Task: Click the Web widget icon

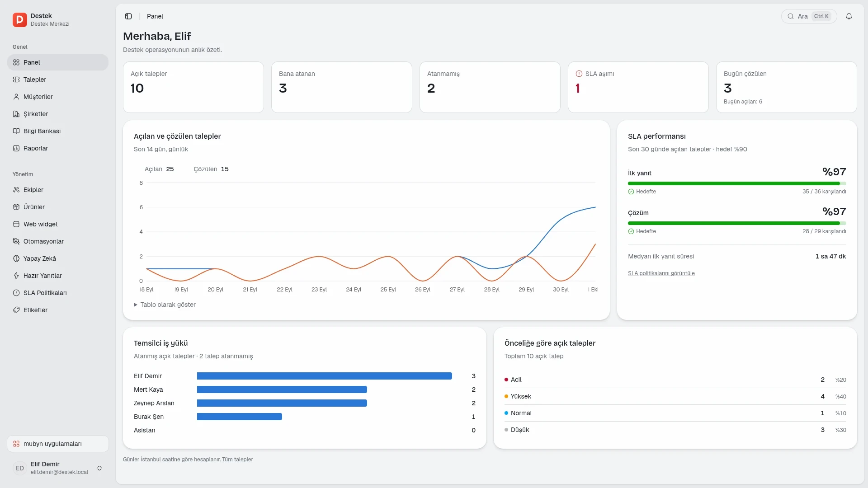Action: coord(16,224)
